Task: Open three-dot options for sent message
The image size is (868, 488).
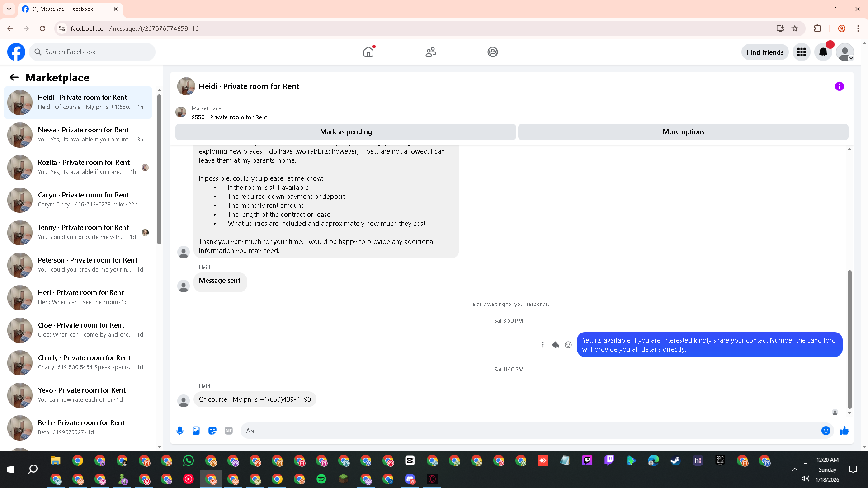Action: pos(543,345)
